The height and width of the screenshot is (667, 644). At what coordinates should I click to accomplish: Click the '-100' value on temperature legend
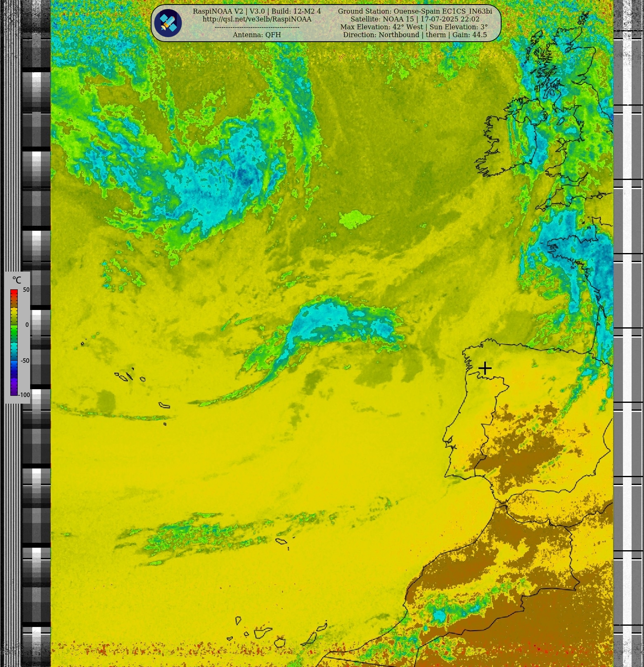point(24,395)
